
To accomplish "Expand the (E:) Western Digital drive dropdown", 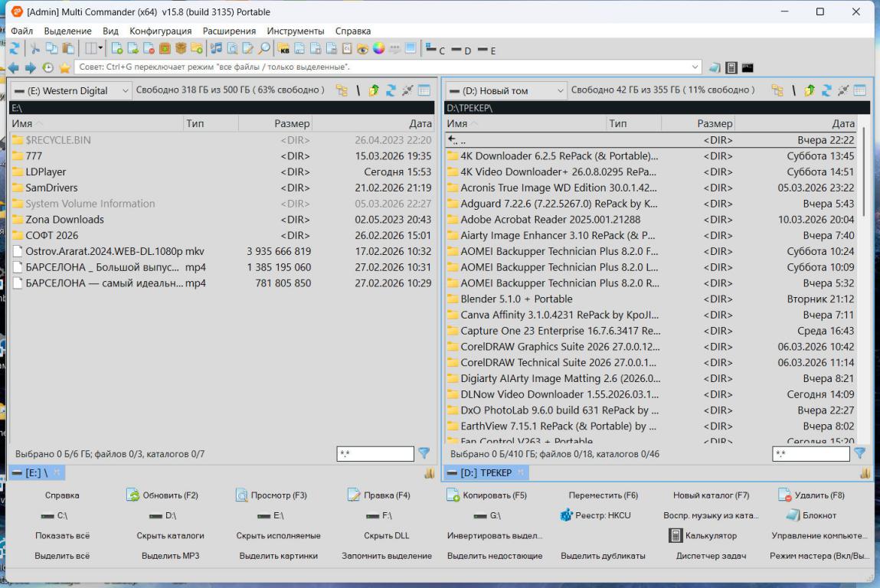I will 126,91.
